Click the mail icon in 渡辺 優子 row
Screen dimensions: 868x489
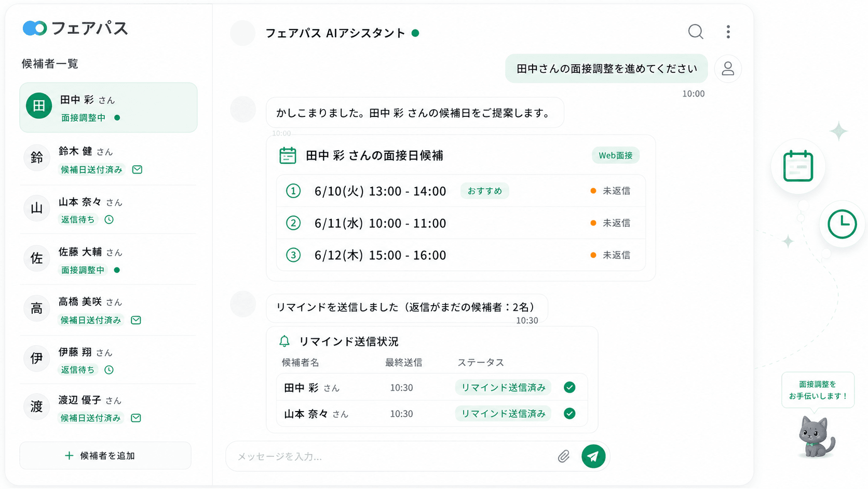[x=136, y=418]
